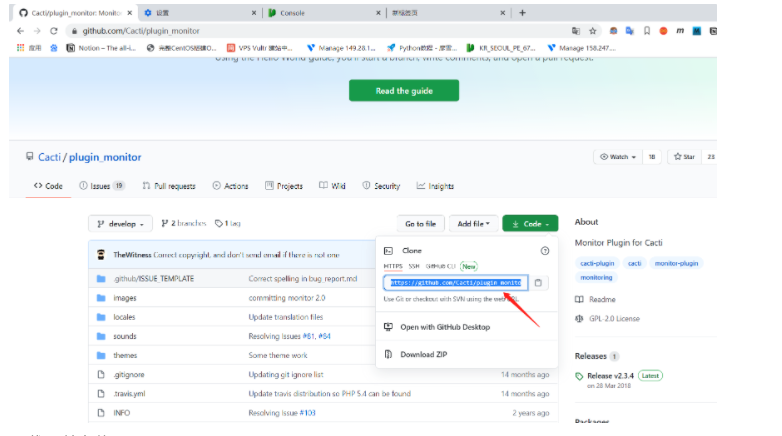Switch to the Pull requests tab
Viewport: 782px width, 436px height.
coord(169,186)
